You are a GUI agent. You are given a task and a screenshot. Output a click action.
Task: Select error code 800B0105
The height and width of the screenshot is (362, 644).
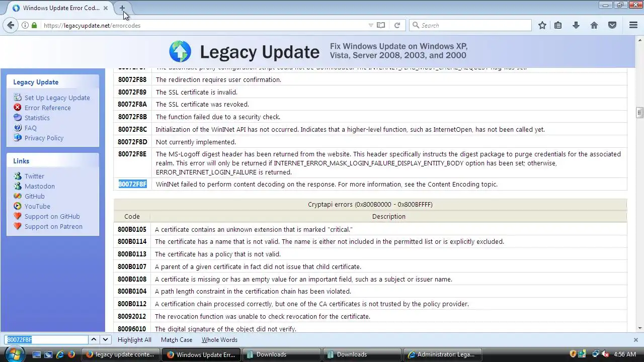click(x=132, y=229)
